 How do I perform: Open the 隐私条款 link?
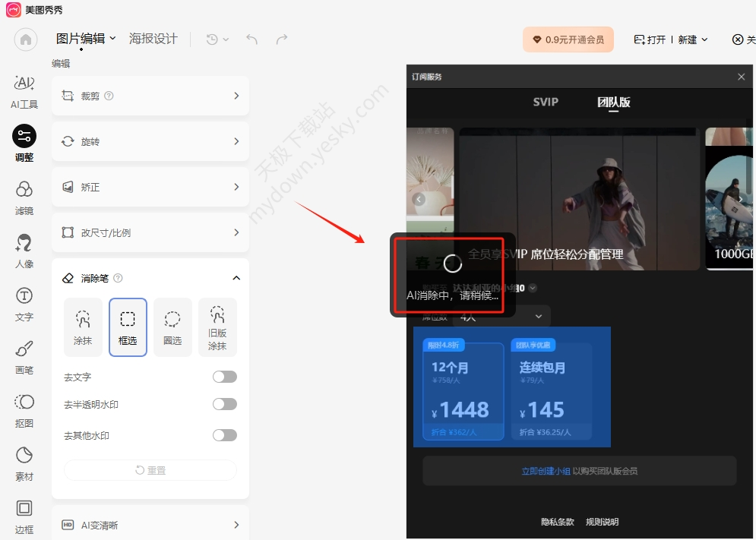pyautogui.click(x=558, y=522)
